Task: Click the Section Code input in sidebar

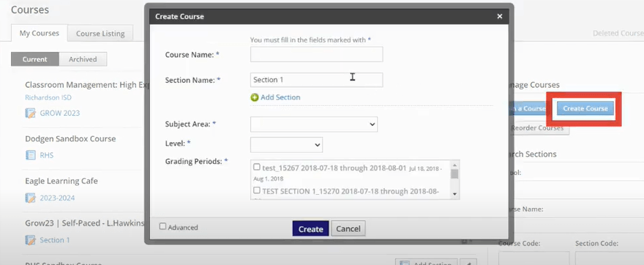Action: point(610,258)
